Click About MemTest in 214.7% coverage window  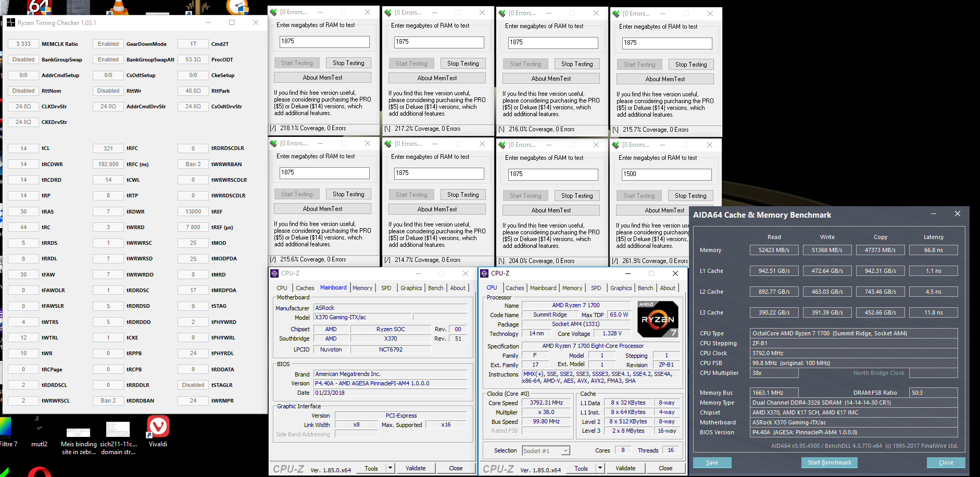[437, 209]
